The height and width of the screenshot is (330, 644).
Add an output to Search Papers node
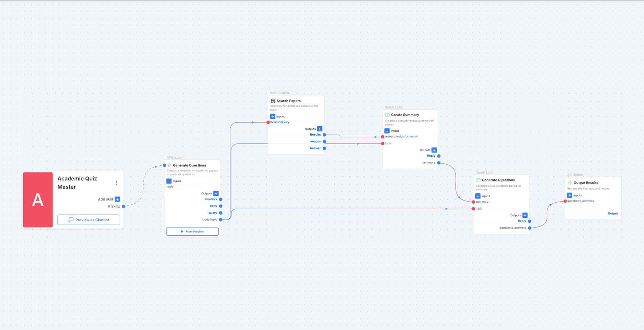pyautogui.click(x=320, y=129)
